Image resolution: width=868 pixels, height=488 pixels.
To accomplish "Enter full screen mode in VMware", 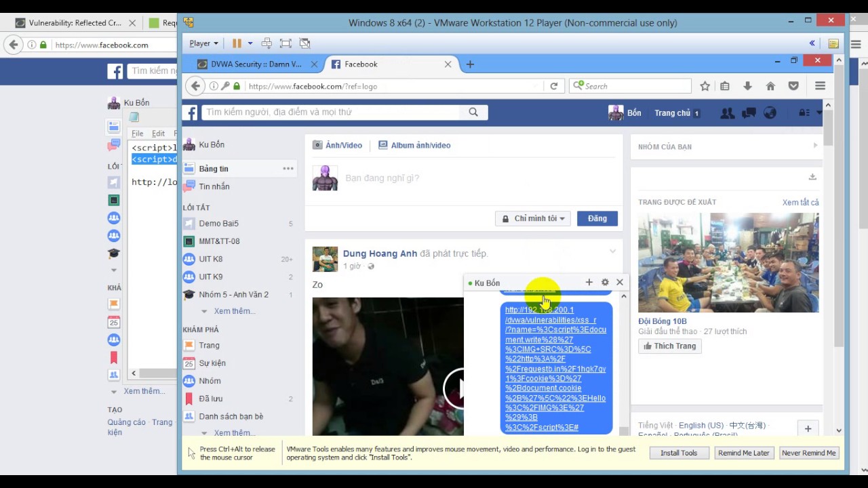I will (285, 43).
